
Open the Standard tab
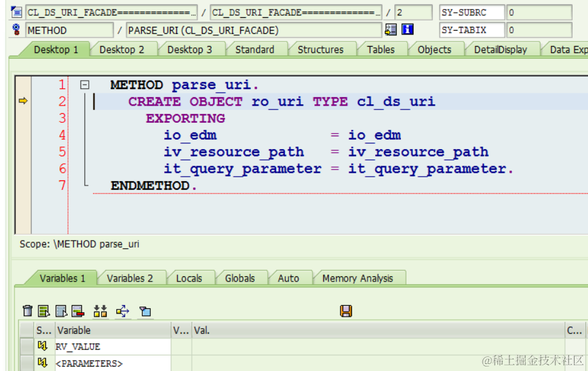pyautogui.click(x=254, y=49)
